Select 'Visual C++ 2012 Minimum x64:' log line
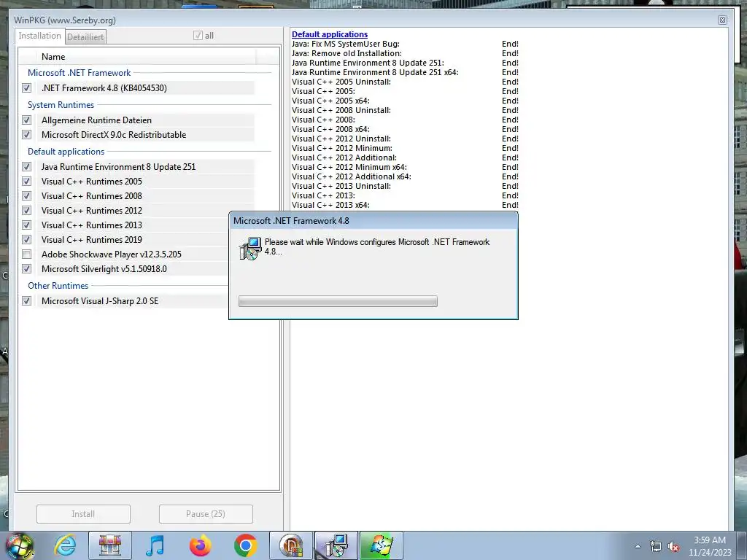 349,167
